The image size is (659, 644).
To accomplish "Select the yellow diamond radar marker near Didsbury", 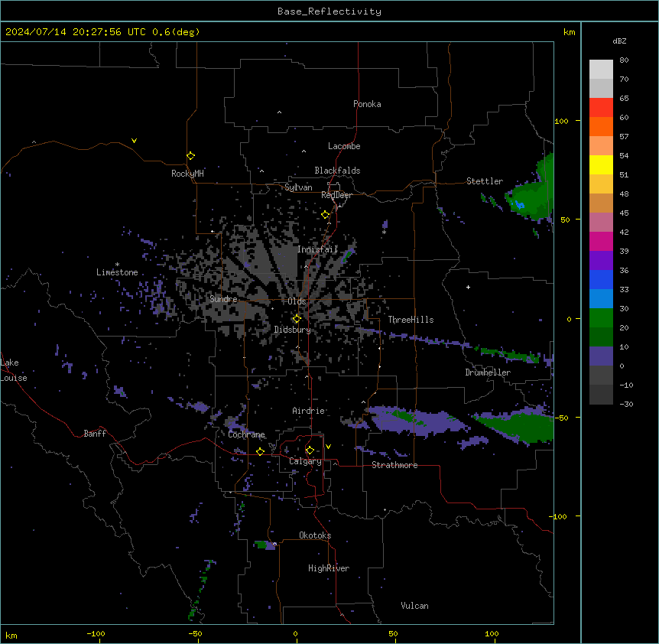I will click(x=297, y=319).
